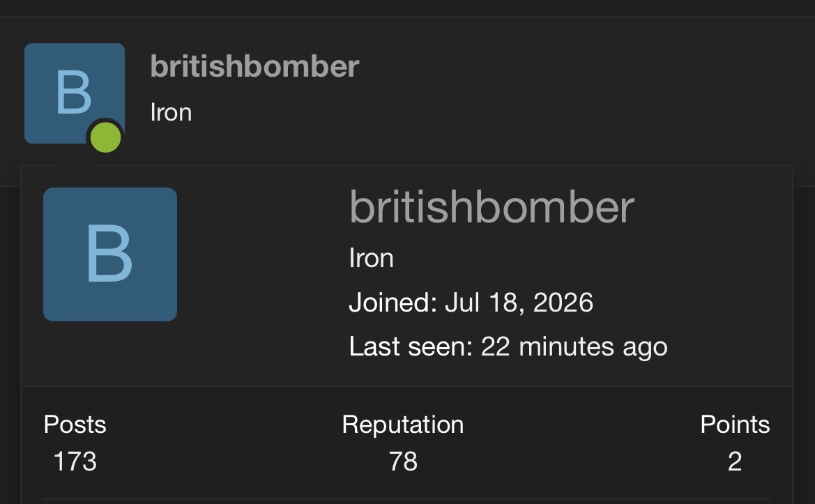Click the Jul 18, 2026 join date

pos(519,303)
